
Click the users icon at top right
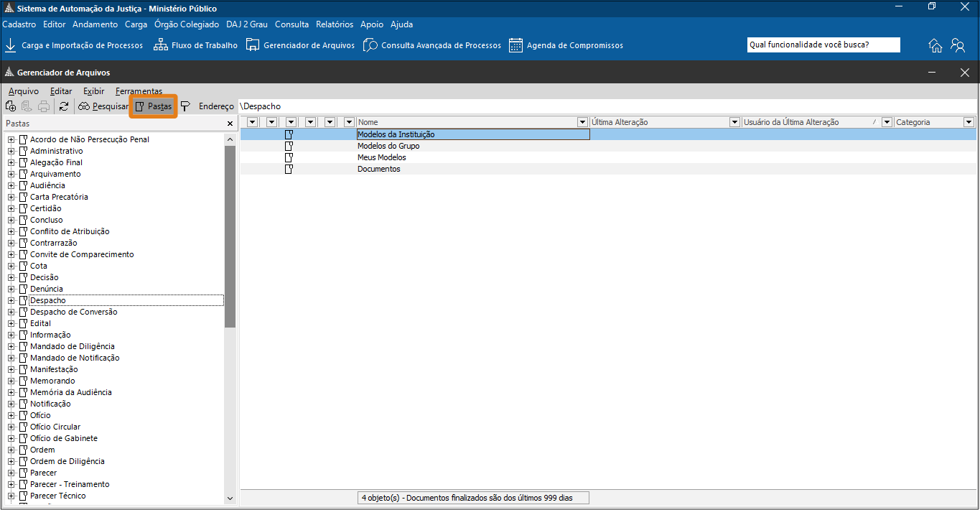point(958,45)
